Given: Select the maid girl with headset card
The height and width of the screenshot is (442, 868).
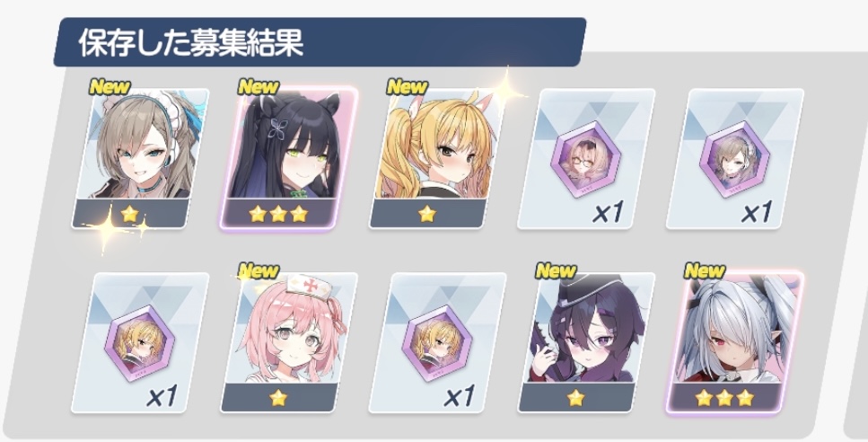Looking at the screenshot, I should [141, 158].
